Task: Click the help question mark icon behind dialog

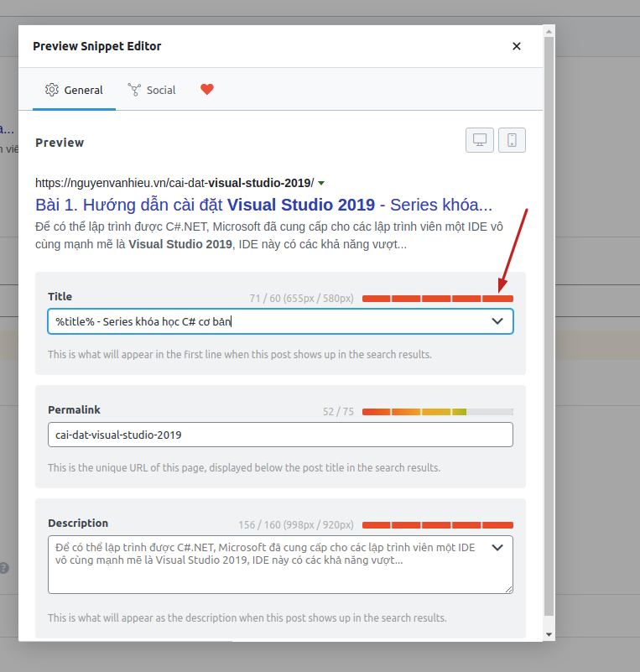Action: tap(4, 568)
